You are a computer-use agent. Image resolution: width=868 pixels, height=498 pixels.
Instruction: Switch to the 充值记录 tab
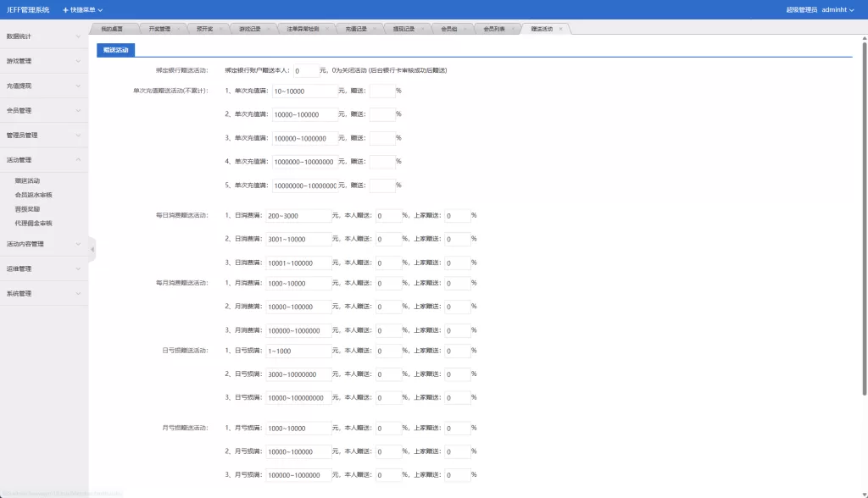[x=356, y=29]
